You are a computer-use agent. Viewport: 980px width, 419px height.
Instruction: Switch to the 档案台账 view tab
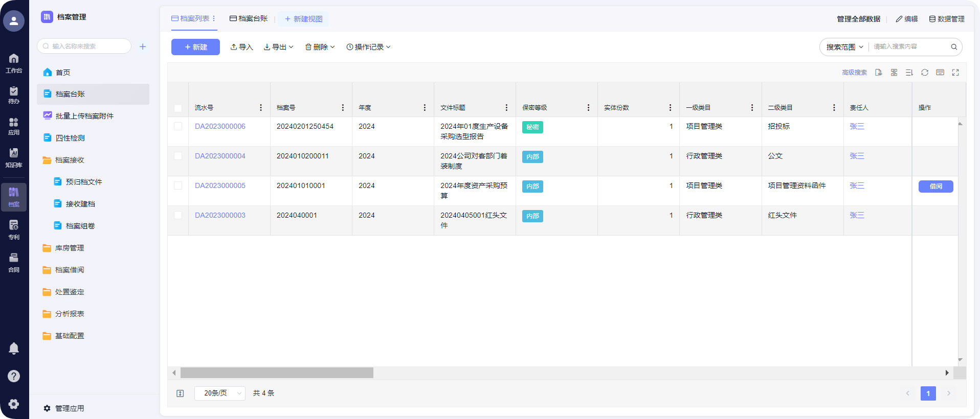coord(249,19)
